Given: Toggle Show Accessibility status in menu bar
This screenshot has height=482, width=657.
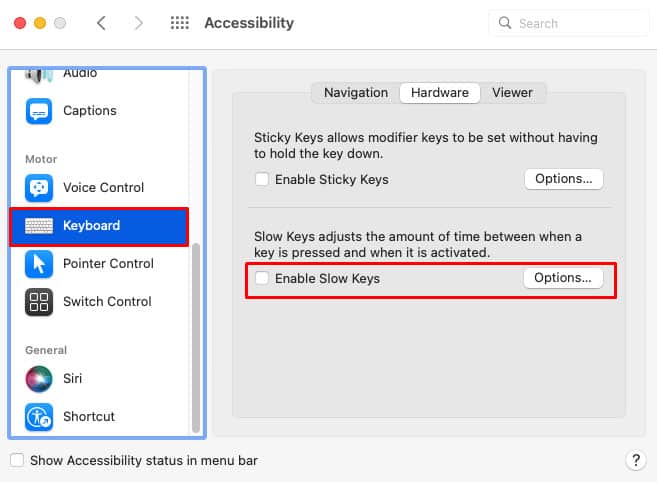Looking at the screenshot, I should pos(17,460).
